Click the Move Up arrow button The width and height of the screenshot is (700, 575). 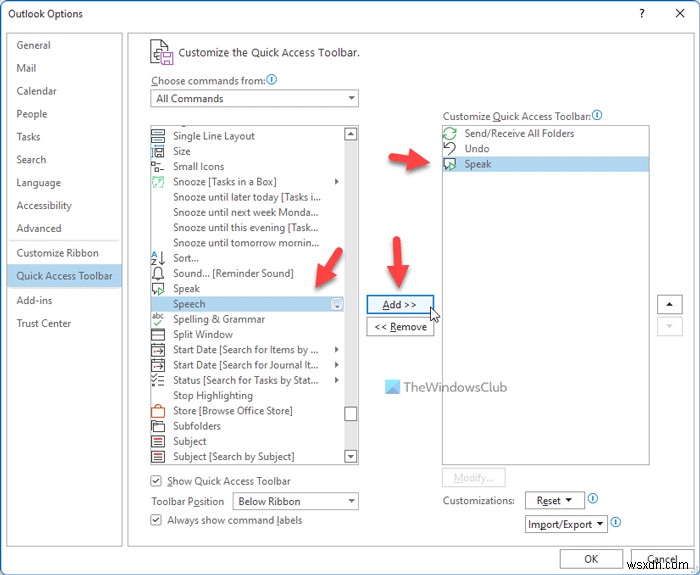tap(670, 304)
